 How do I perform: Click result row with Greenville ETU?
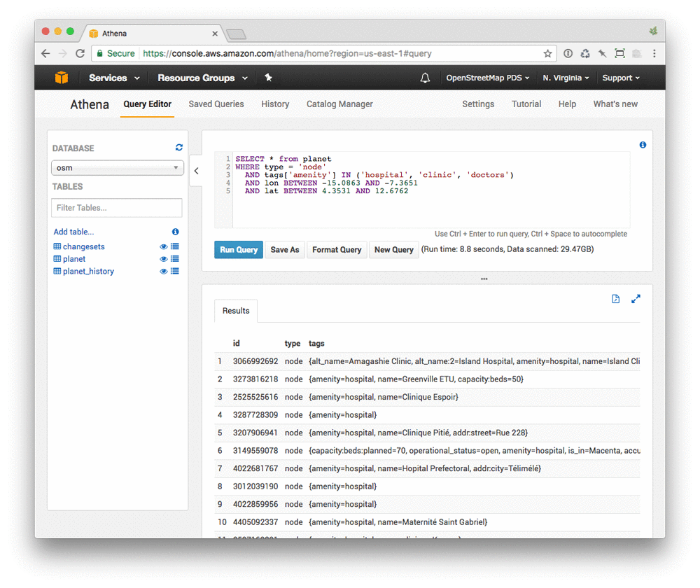coord(427,379)
